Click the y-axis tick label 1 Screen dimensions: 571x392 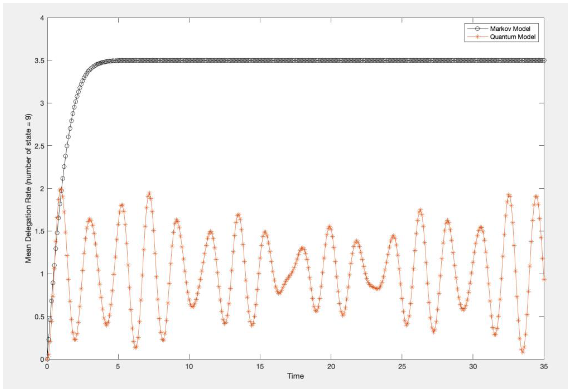click(42, 274)
